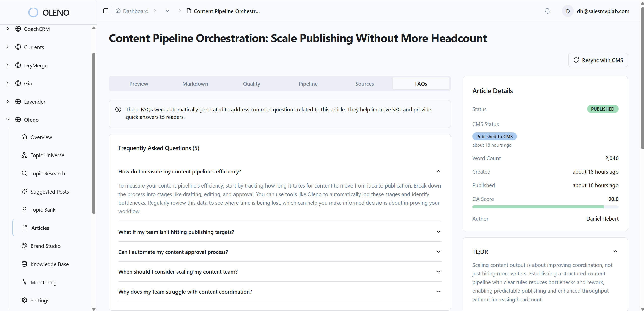
Task: Open the notifications bell icon
Action: pyautogui.click(x=547, y=11)
